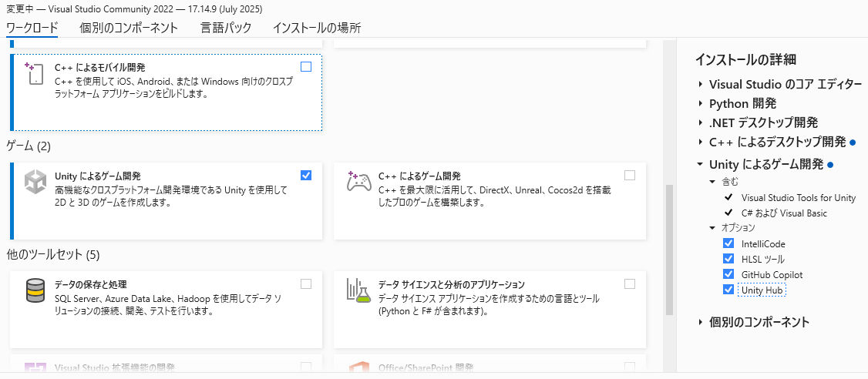Click the Office/SharePoint development icon
This screenshot has width=868, height=379.
click(x=359, y=368)
